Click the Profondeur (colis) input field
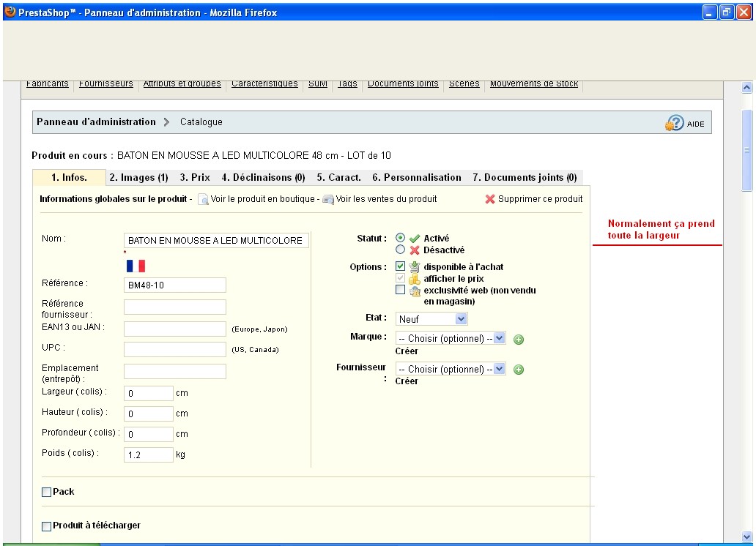The image size is (756, 546). tap(148, 434)
